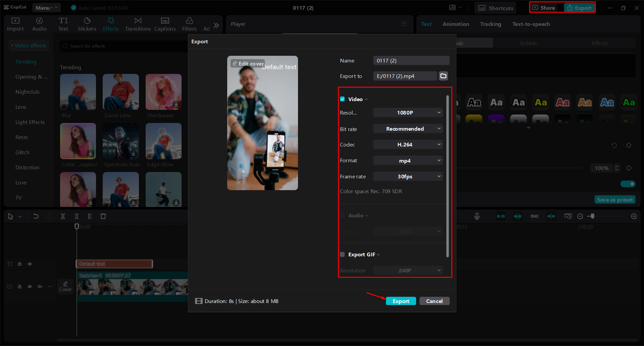Screen dimensions: 644x346
Task: Click the video track type icon
Action: pyautogui.click(x=10, y=286)
